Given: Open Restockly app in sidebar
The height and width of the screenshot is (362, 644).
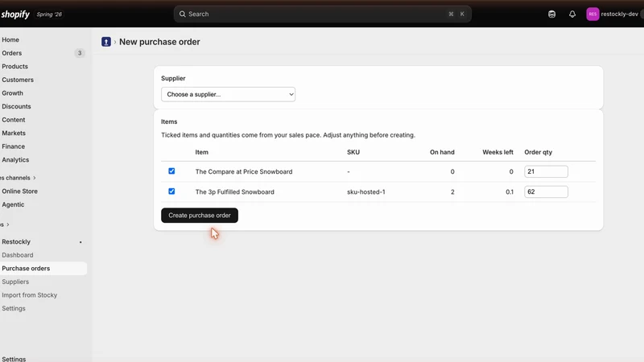Looking at the screenshot, I should (16, 242).
